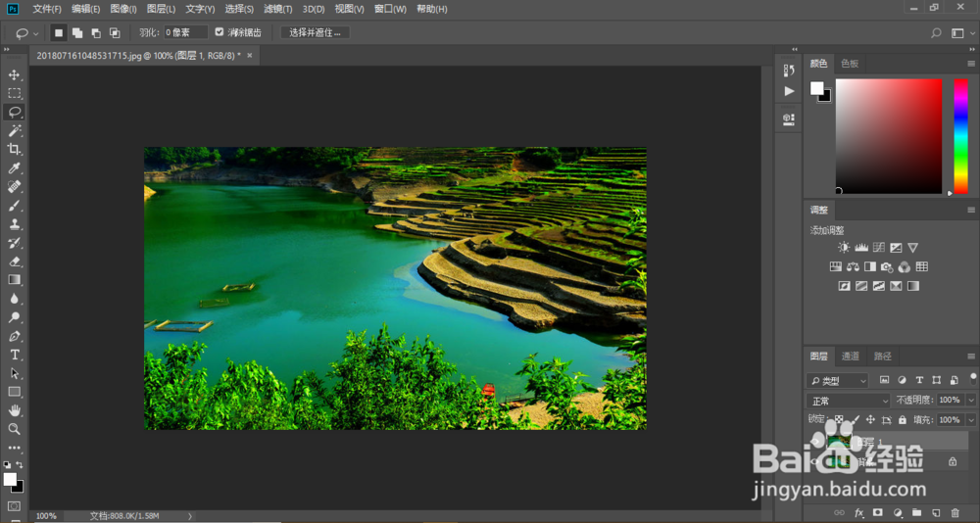The width and height of the screenshot is (980, 523).
Task: Select the Gradient tool
Action: click(x=14, y=280)
